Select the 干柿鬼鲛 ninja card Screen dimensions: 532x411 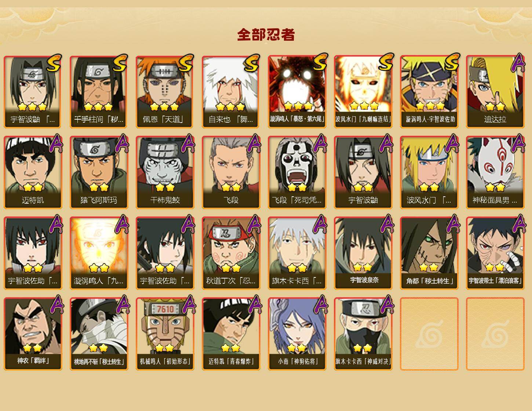click(165, 172)
